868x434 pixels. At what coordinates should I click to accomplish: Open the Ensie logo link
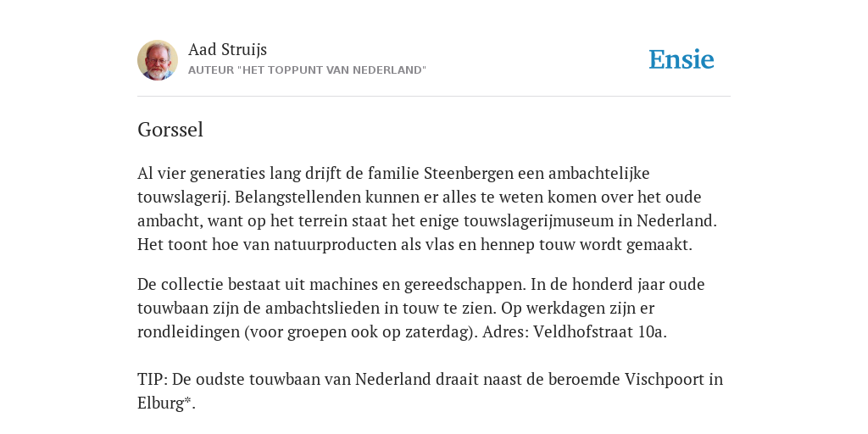tap(682, 59)
